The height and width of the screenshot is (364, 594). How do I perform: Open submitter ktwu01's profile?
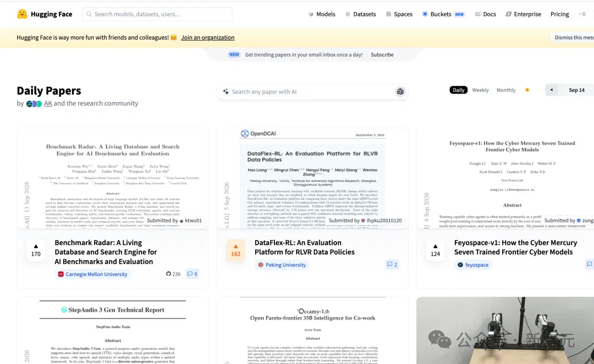pos(174,220)
